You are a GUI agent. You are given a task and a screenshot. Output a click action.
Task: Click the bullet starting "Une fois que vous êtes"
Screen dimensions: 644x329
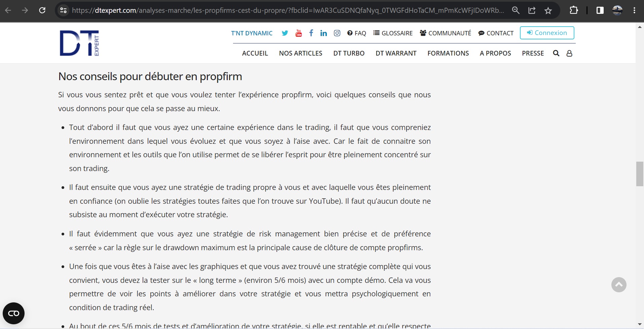[x=250, y=287]
